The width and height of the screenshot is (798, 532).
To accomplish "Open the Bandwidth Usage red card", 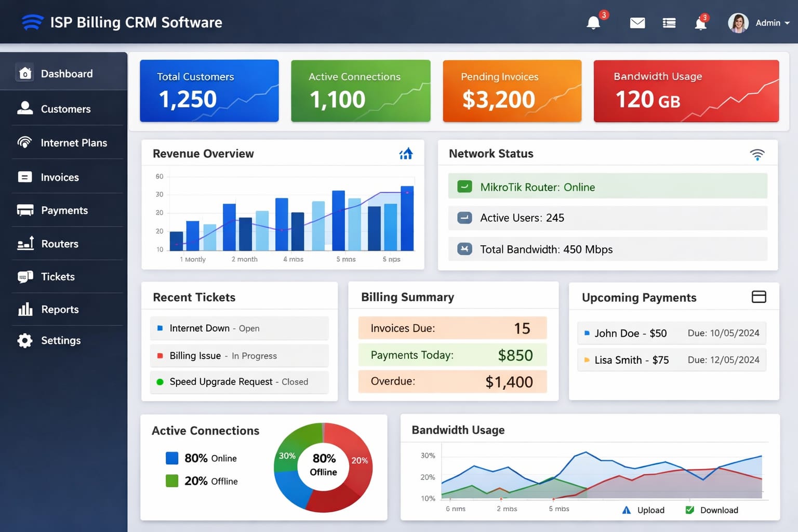I will coord(686,91).
